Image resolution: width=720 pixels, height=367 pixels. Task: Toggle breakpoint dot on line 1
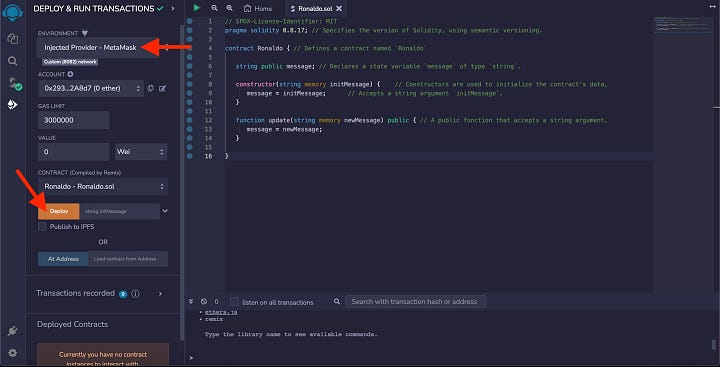[x=189, y=21]
